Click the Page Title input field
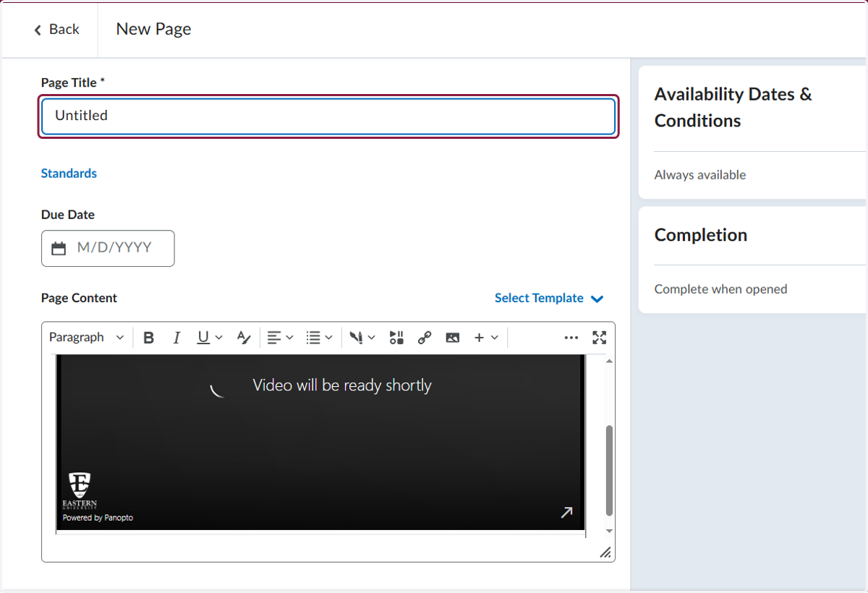This screenshot has width=868, height=593. click(328, 116)
